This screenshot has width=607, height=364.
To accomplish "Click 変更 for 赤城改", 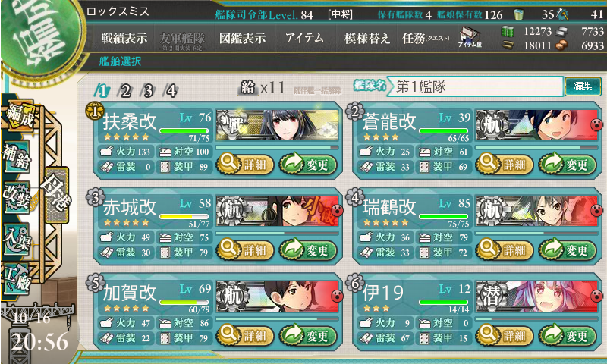I will 308,250.
